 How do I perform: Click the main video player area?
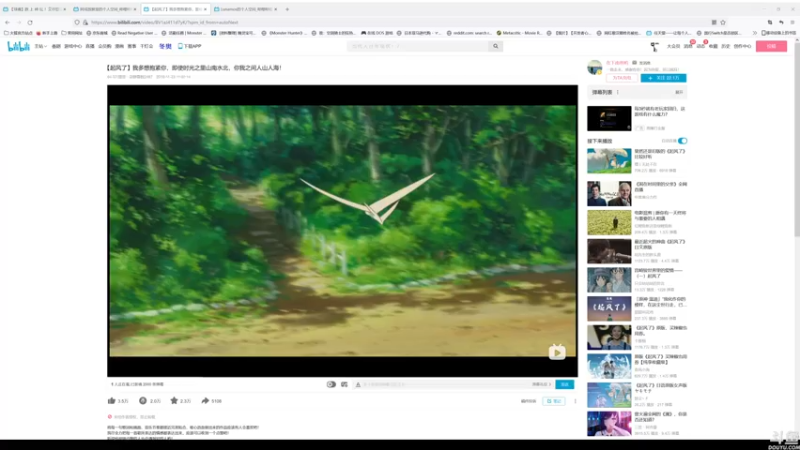(342, 231)
